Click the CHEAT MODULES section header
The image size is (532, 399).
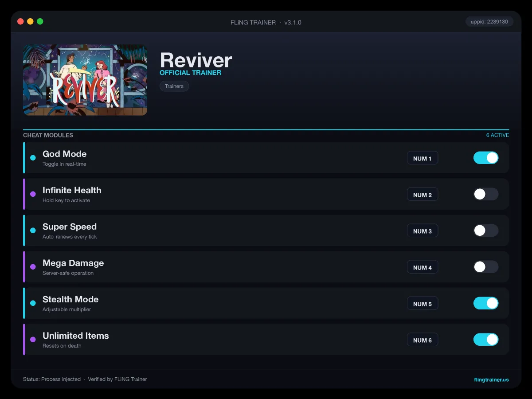coord(48,135)
